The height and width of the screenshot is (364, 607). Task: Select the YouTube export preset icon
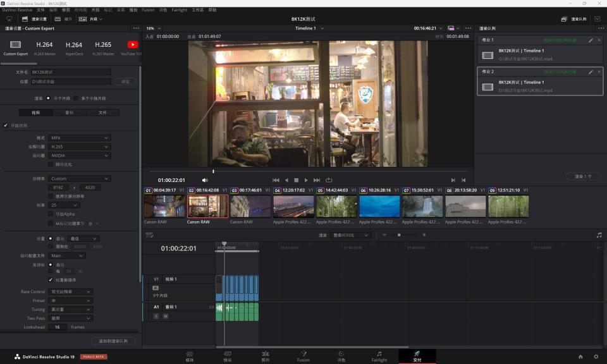133,45
